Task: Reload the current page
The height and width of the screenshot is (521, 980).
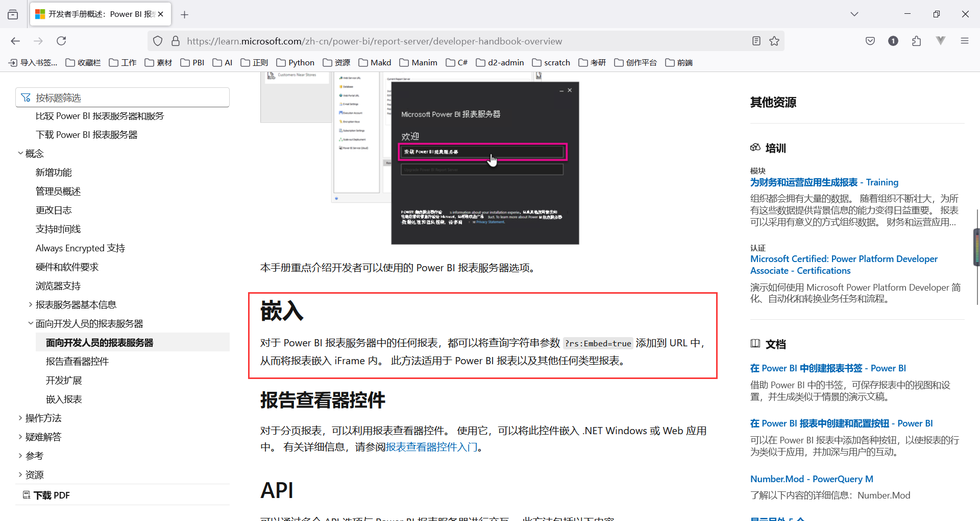Action: click(61, 41)
